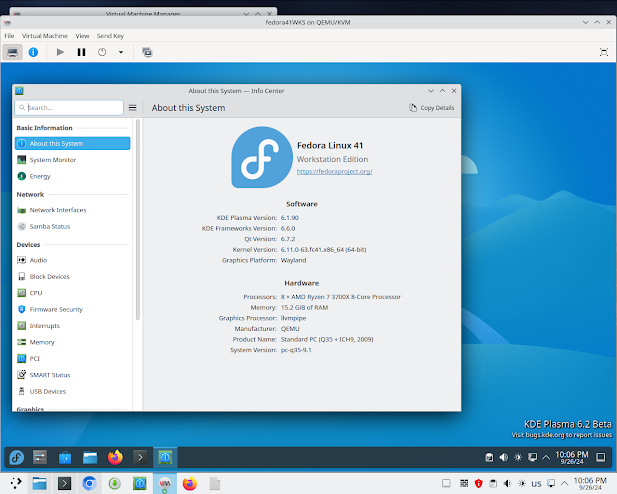This screenshot has height=494, width=617.
Task: Open guest network tray icon
Action: point(532,457)
